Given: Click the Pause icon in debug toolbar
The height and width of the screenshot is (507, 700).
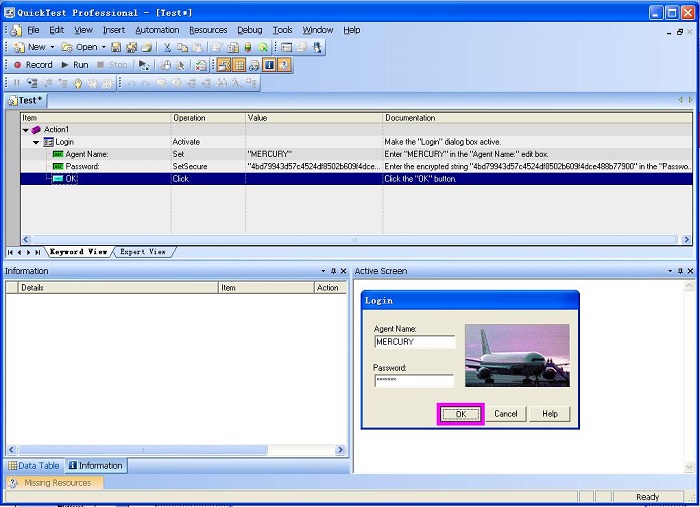Looking at the screenshot, I should pyautogui.click(x=17, y=83).
